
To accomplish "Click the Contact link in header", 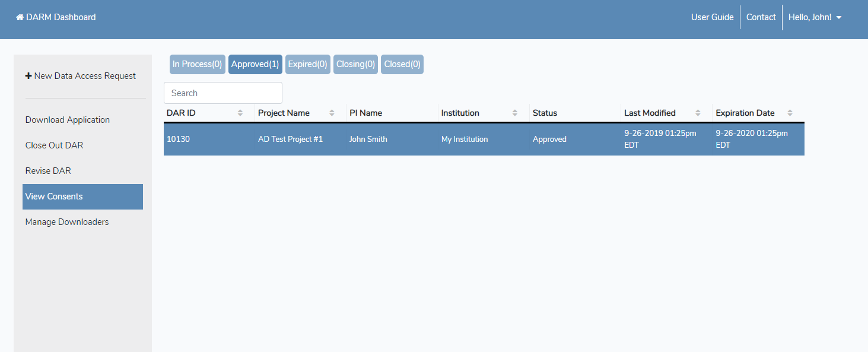I will pos(761,17).
